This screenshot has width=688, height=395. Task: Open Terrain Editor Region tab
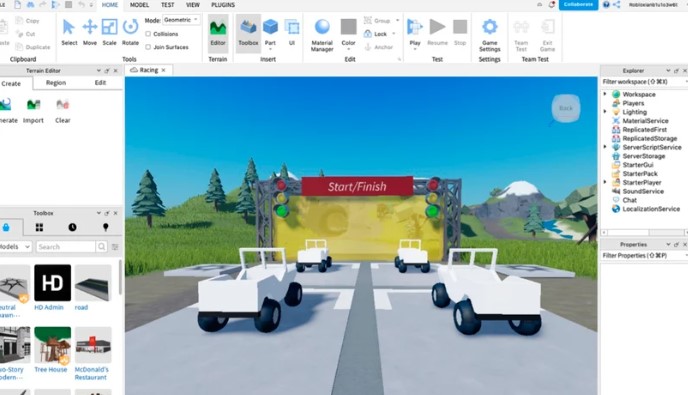pyautogui.click(x=56, y=83)
